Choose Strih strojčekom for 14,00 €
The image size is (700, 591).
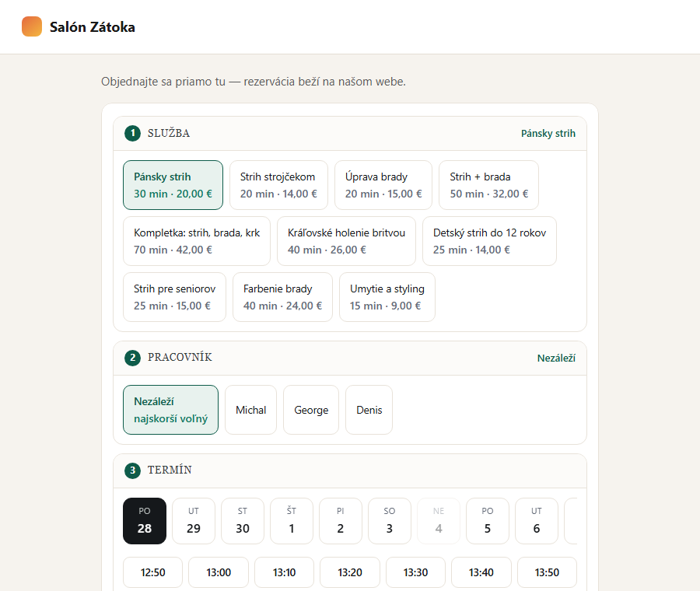[278, 185]
